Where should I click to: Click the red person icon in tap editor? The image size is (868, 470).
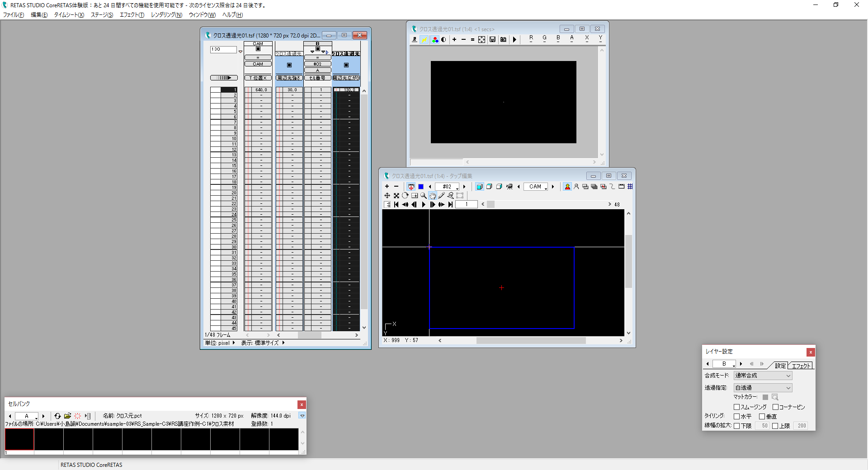567,187
